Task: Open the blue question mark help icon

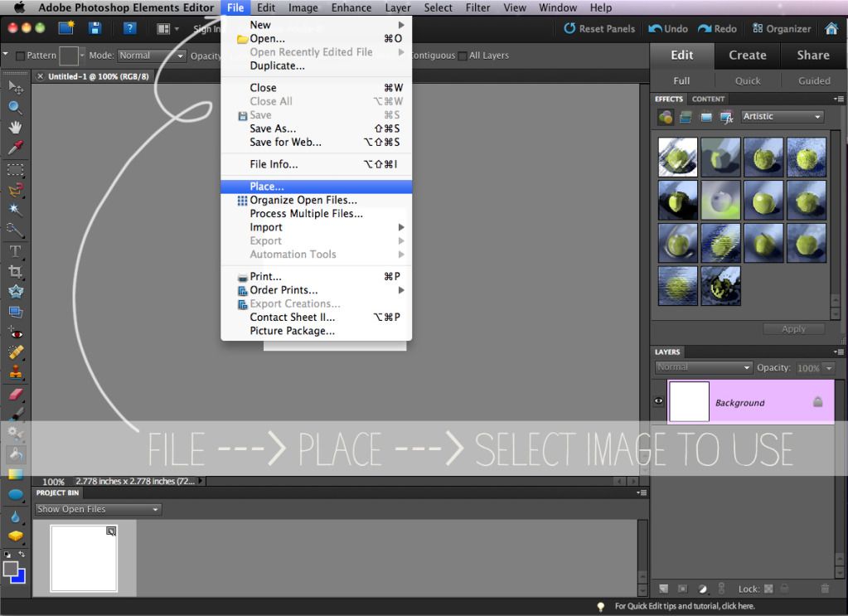Action: 129,28
